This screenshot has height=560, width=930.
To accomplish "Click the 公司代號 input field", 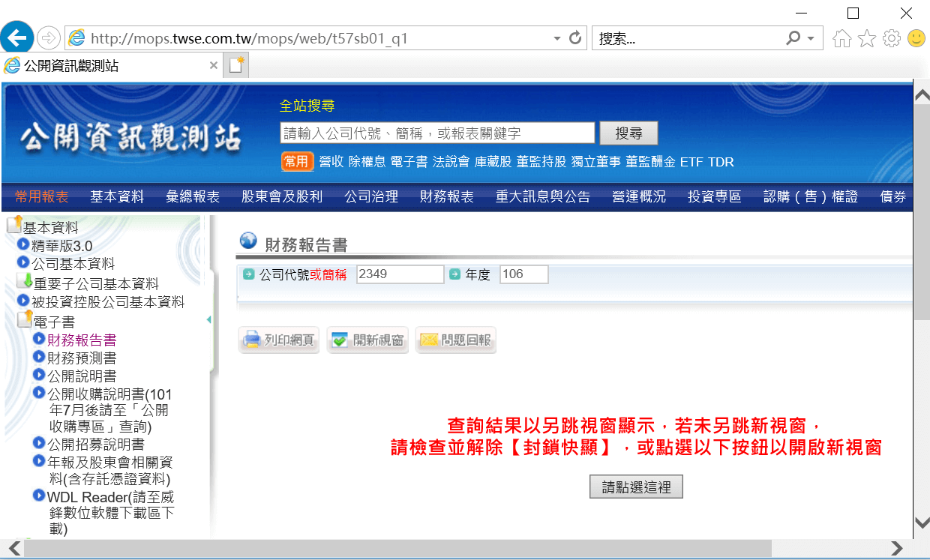I will 400,274.
